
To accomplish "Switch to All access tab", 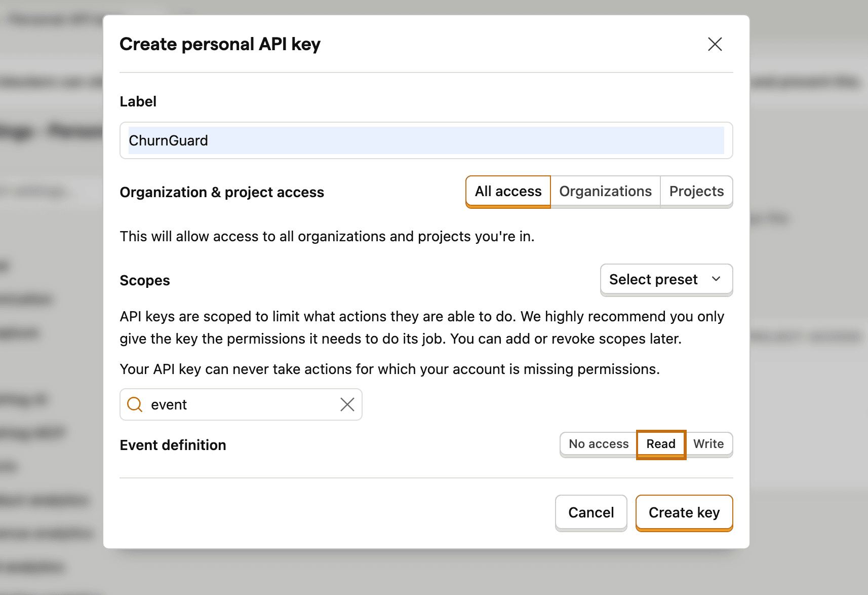I will 508,192.
